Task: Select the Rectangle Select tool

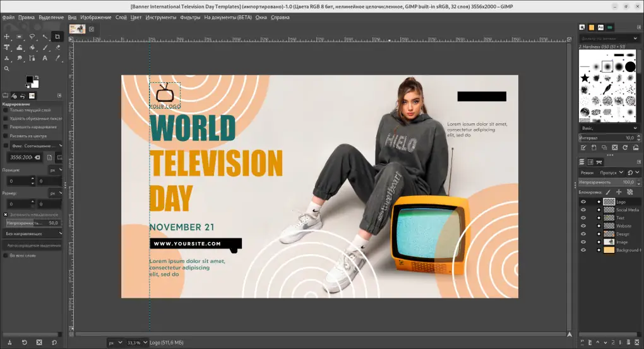Action: point(20,37)
